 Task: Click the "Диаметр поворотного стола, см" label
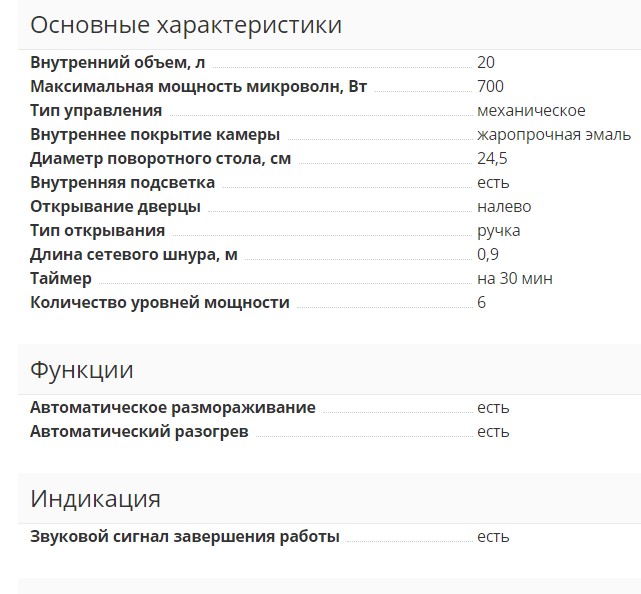[161, 158]
